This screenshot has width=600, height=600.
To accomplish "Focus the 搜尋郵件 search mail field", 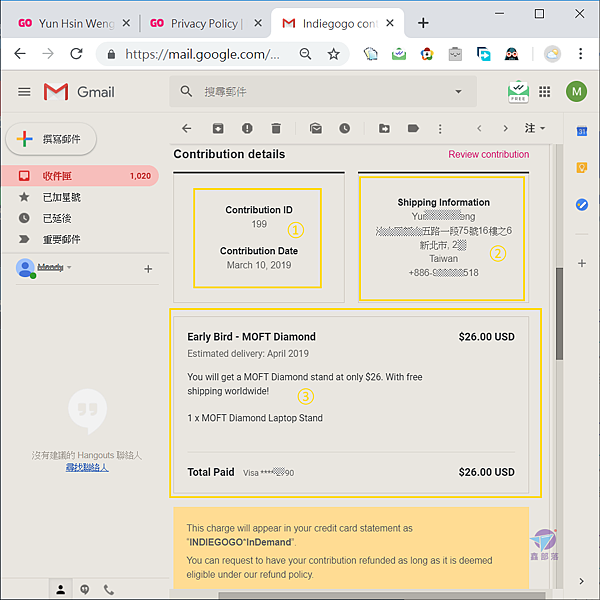I will click(323, 92).
